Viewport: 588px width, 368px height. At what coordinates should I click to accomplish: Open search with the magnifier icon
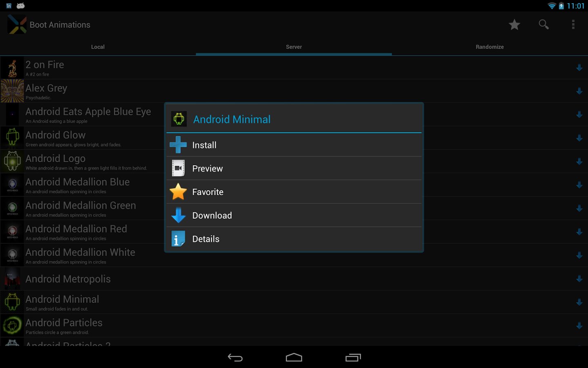point(543,25)
